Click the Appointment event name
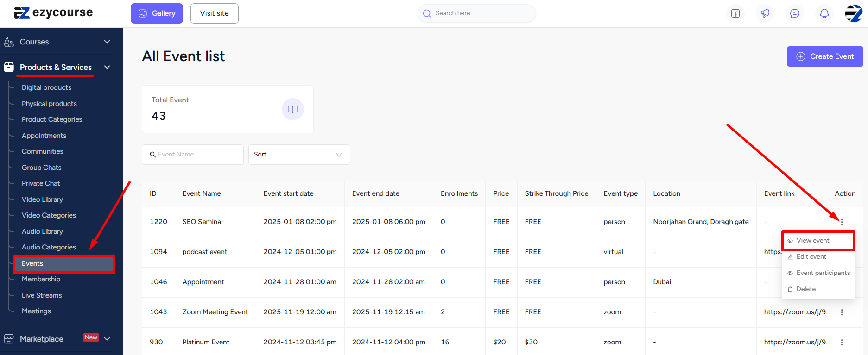Image resolution: width=868 pixels, height=355 pixels. [203, 282]
